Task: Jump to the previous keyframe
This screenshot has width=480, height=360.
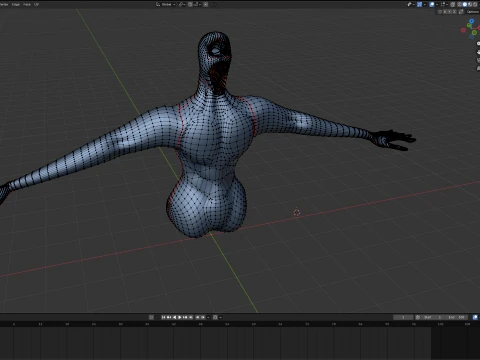Action: tap(169, 317)
